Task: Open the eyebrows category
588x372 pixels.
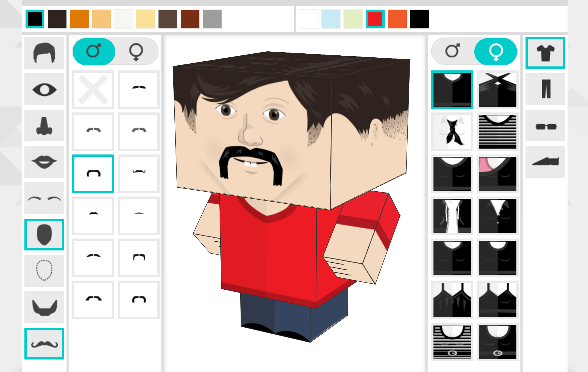Action: click(x=44, y=198)
